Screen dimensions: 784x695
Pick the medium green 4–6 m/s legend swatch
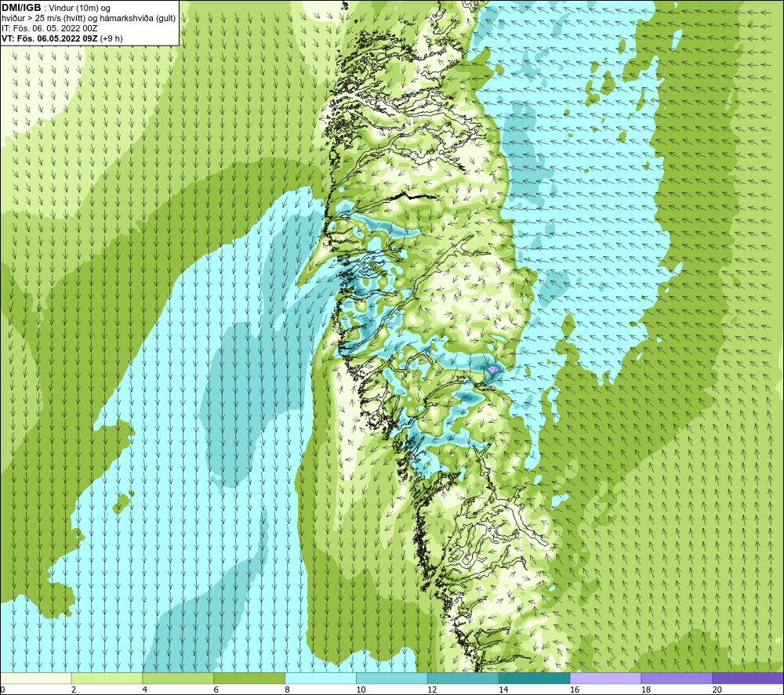178,678
